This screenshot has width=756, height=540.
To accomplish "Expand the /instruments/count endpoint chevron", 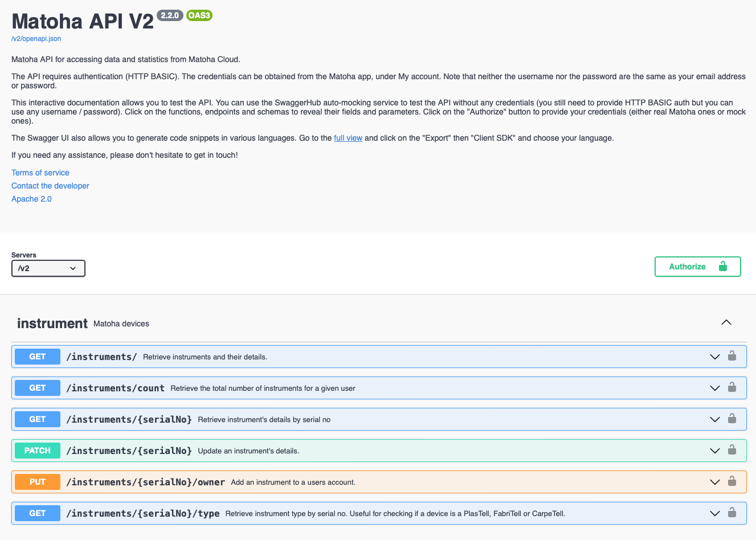I will [714, 388].
